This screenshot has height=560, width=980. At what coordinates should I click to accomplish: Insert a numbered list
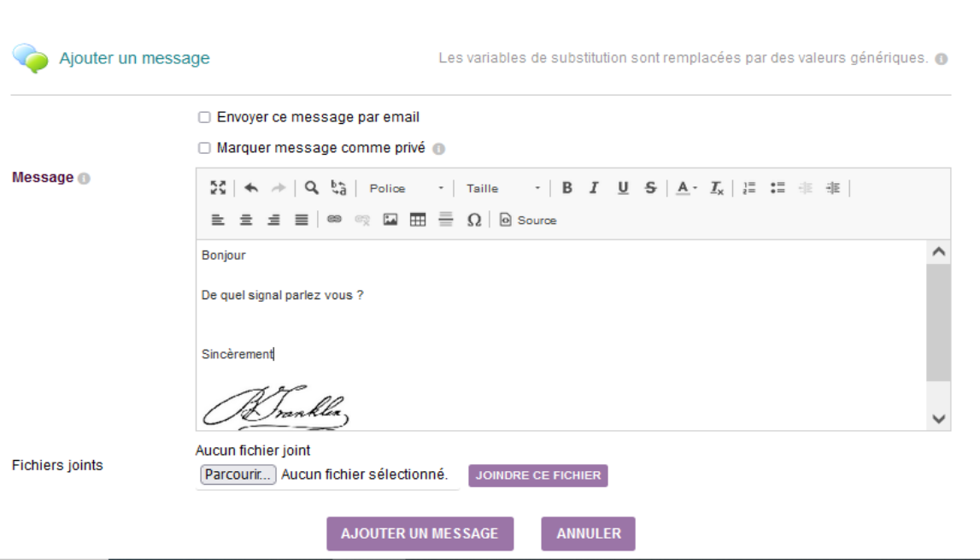point(748,188)
